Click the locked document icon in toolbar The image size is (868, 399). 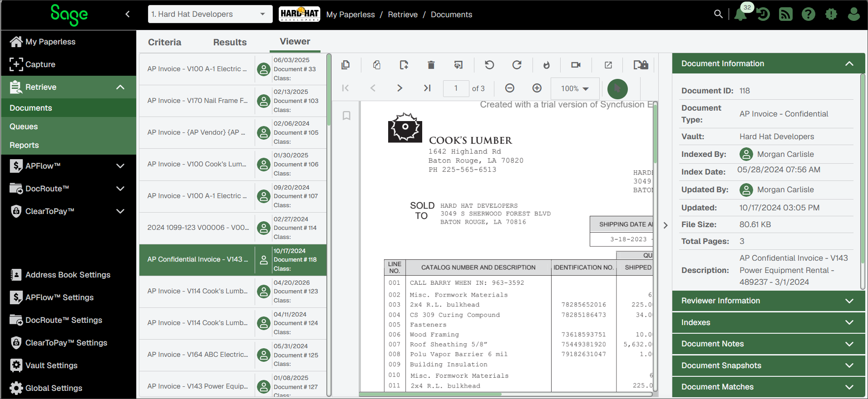click(x=641, y=65)
